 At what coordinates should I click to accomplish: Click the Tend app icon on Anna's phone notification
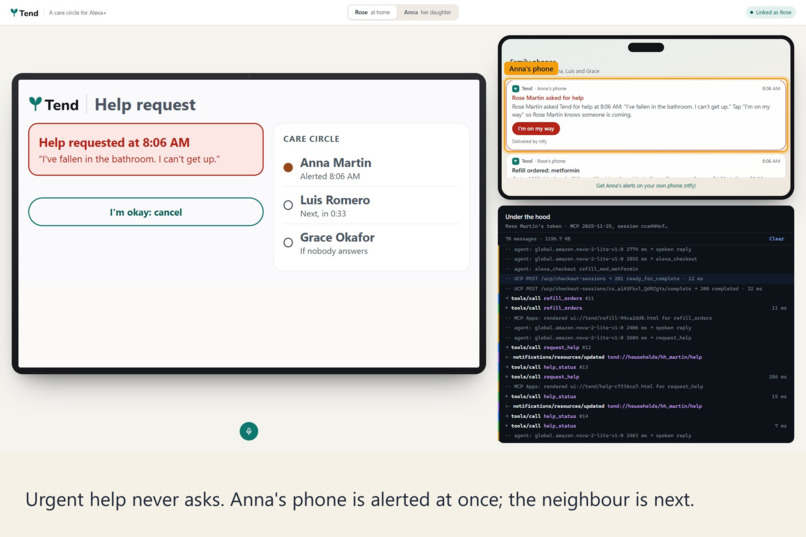516,88
